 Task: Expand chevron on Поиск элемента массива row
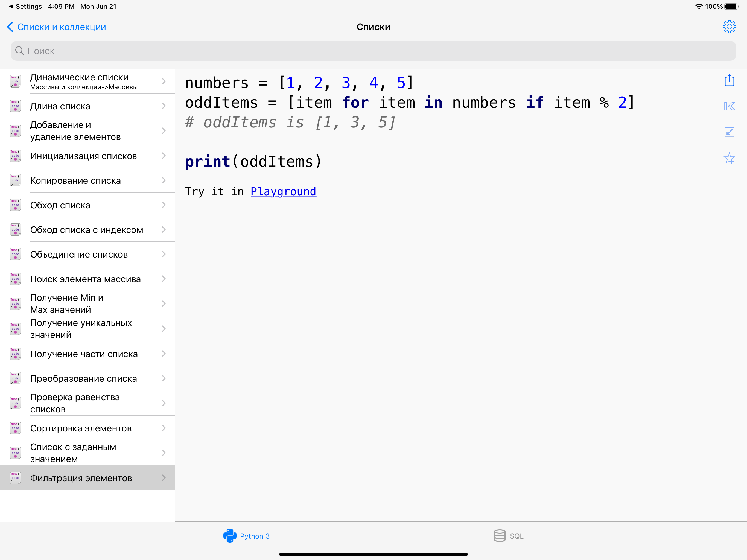[x=164, y=279]
